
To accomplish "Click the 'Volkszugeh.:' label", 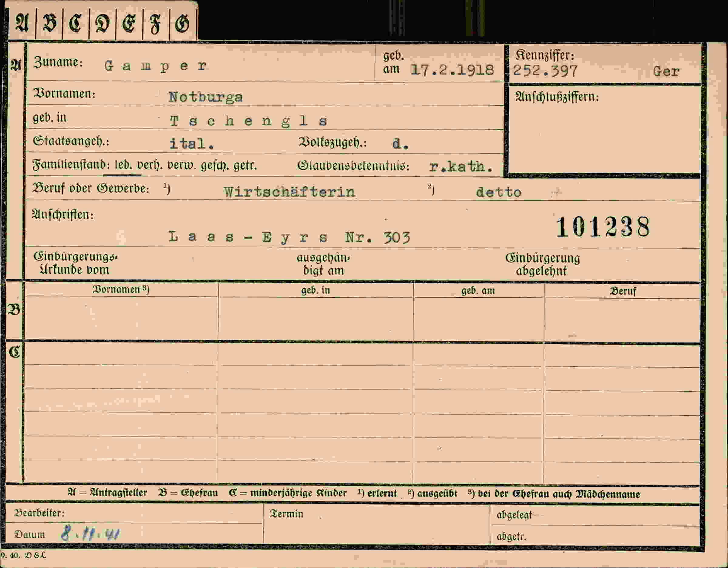I will click(332, 142).
